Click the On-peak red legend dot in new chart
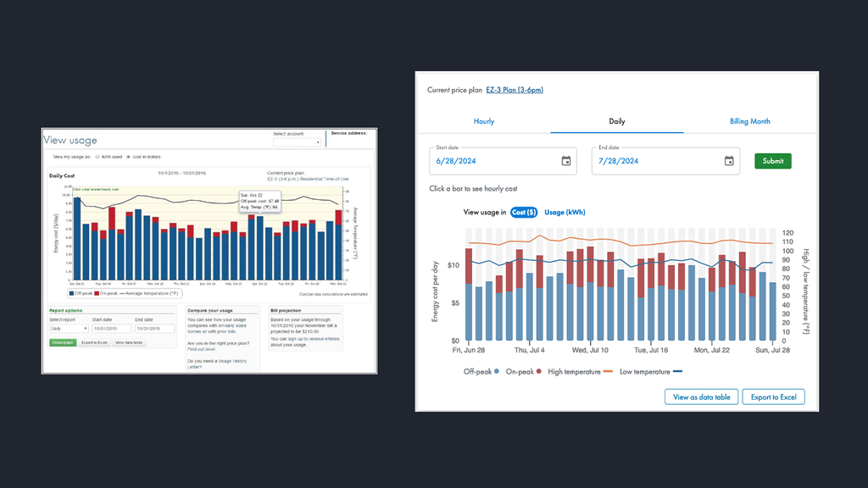 coord(538,372)
